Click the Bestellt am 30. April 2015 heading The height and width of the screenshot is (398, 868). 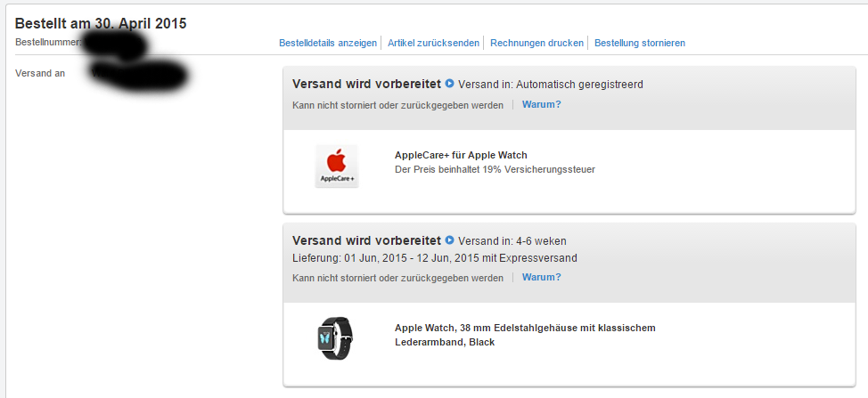point(101,24)
